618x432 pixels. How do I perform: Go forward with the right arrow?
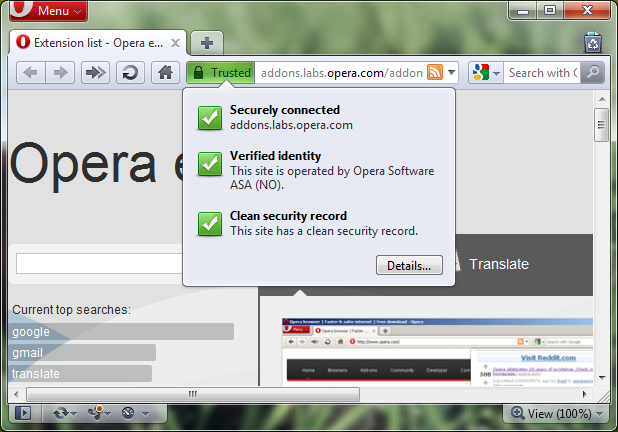[x=60, y=73]
